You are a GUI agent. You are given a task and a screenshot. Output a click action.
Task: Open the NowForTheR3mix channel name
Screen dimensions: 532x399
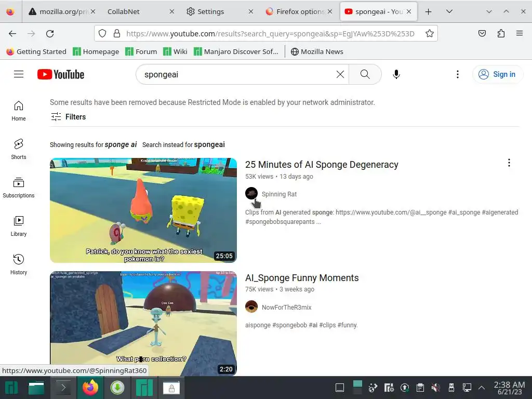pos(286,307)
